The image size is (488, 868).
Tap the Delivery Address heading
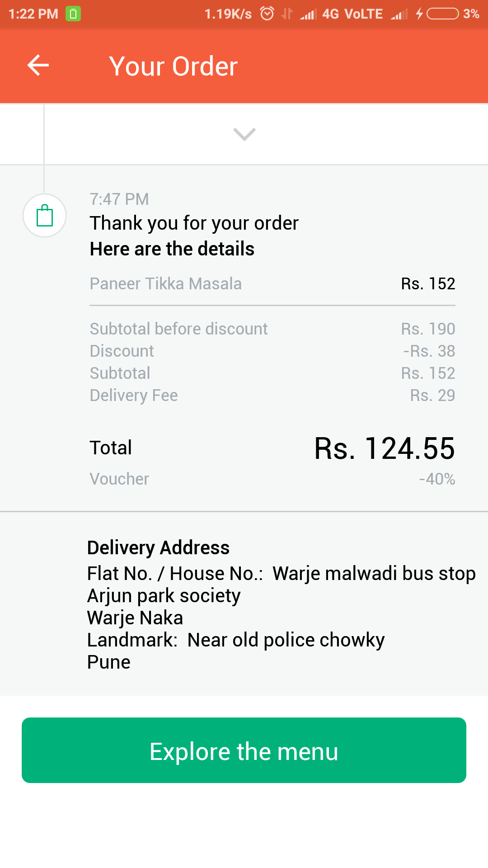pyautogui.click(x=158, y=547)
